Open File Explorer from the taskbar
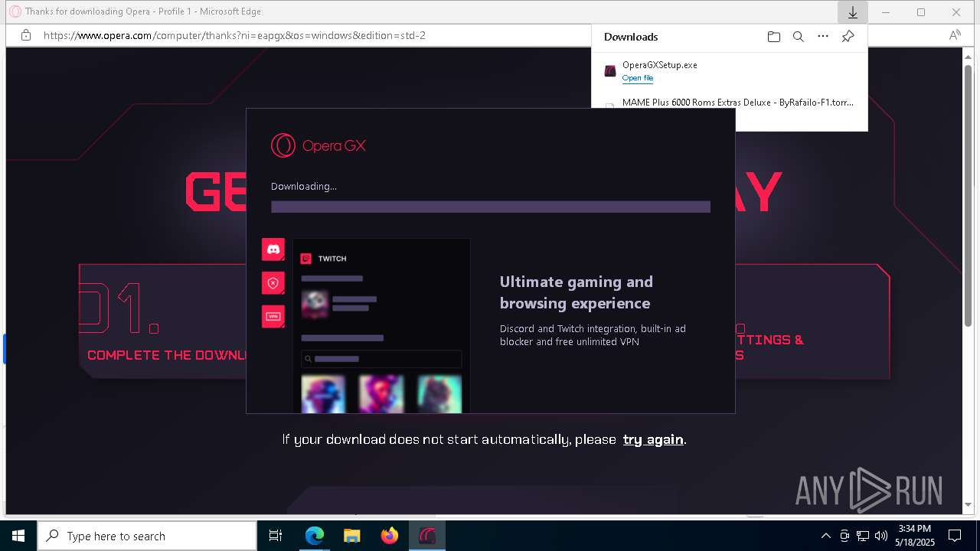Viewport: 980px width, 551px height. (352, 536)
